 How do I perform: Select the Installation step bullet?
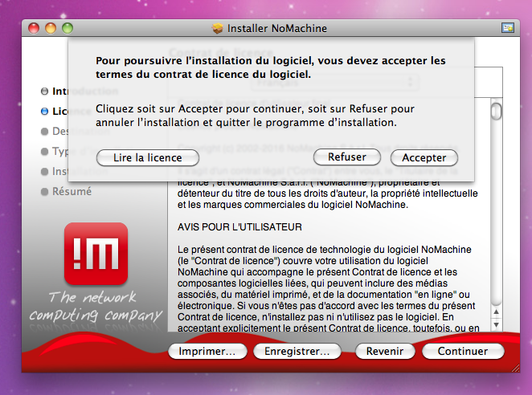(44, 172)
